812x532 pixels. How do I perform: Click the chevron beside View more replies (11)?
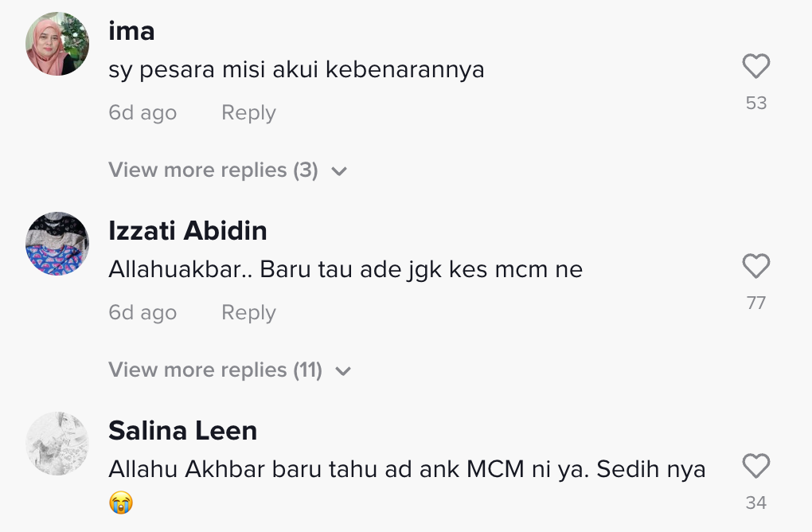point(344,371)
